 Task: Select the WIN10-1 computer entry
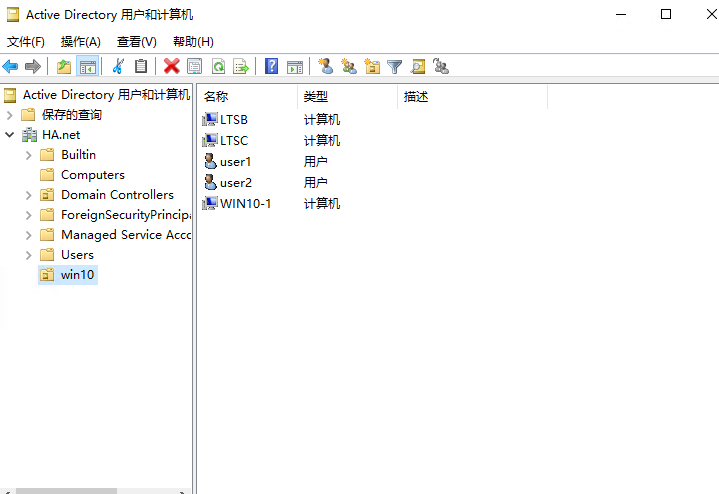coord(245,203)
